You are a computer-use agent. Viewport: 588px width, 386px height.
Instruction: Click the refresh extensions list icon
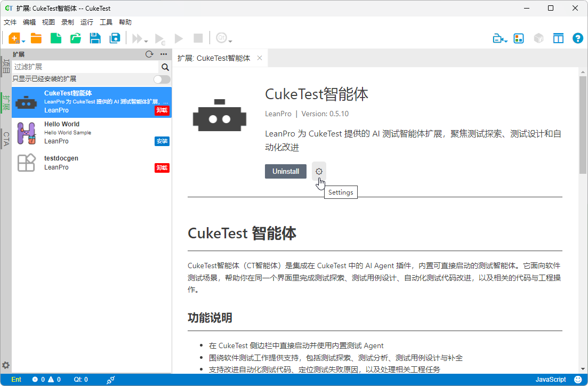tap(149, 54)
